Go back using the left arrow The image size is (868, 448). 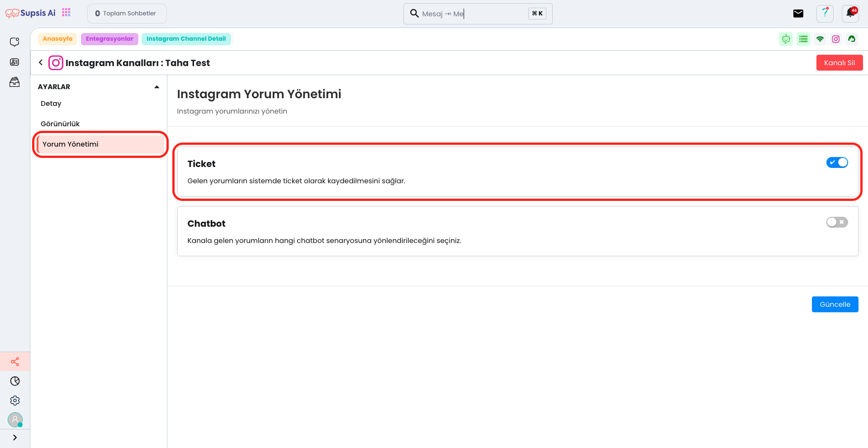[41, 62]
